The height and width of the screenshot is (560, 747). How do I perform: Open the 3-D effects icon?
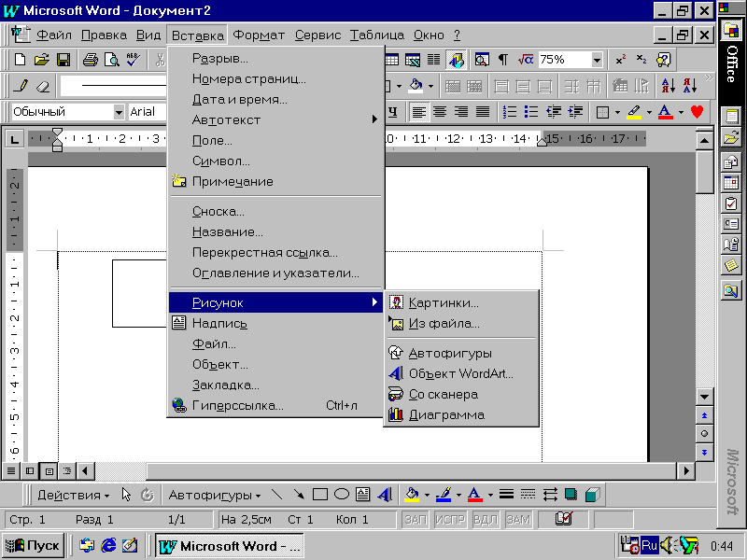[x=592, y=495]
